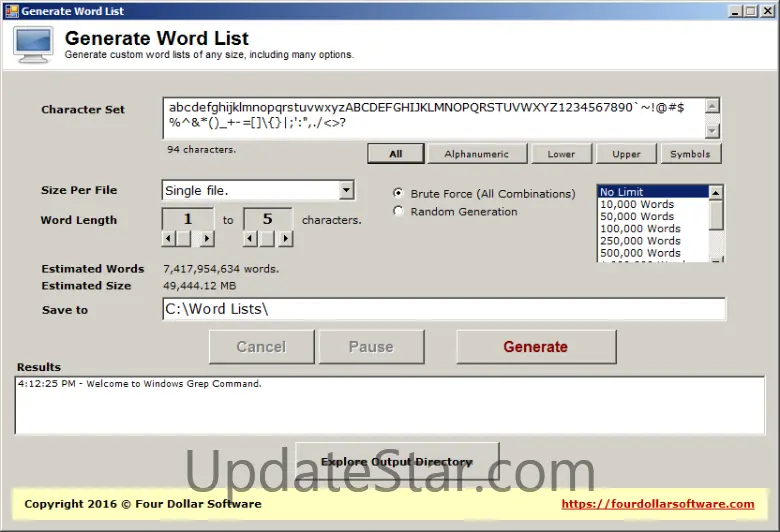Screen dimensions: 780x532
Task: Click the Character Set scroll down arrow
Action: (712, 131)
